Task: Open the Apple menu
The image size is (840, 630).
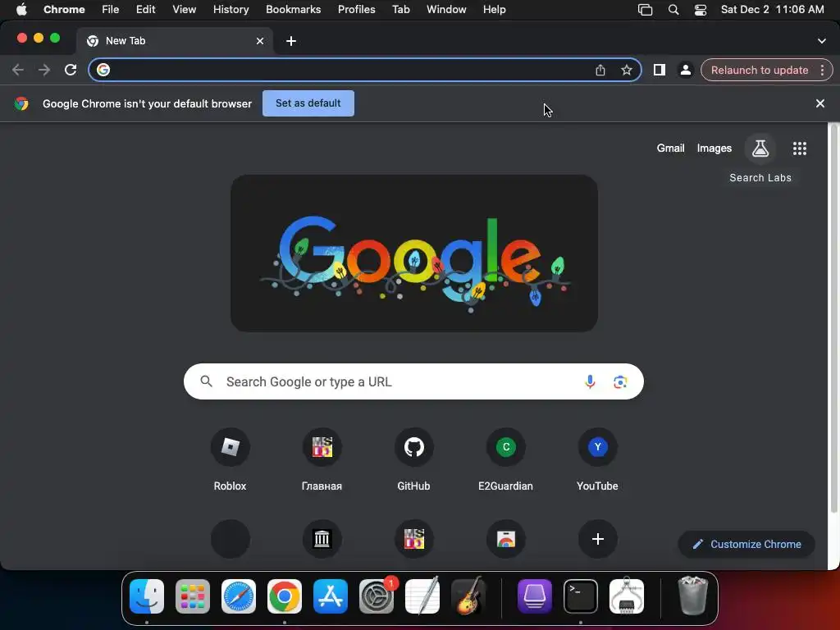Action: 21,10
